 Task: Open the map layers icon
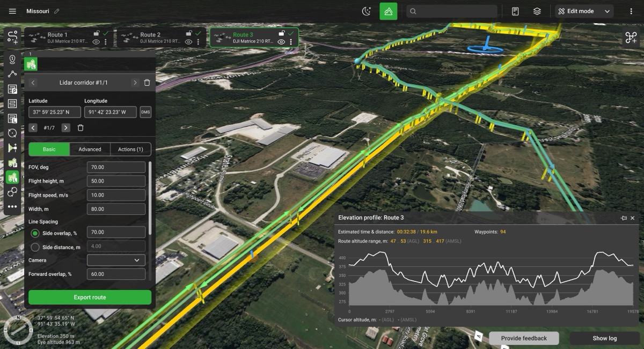(x=537, y=11)
